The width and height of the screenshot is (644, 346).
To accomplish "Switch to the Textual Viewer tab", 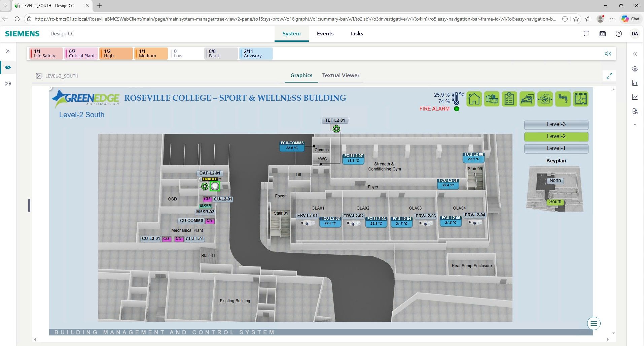I will click(341, 75).
